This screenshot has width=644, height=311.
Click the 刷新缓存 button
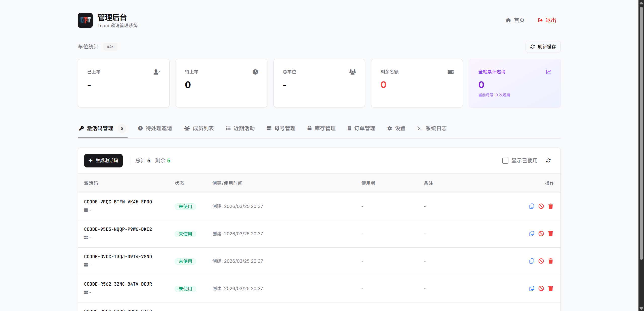coord(543,47)
